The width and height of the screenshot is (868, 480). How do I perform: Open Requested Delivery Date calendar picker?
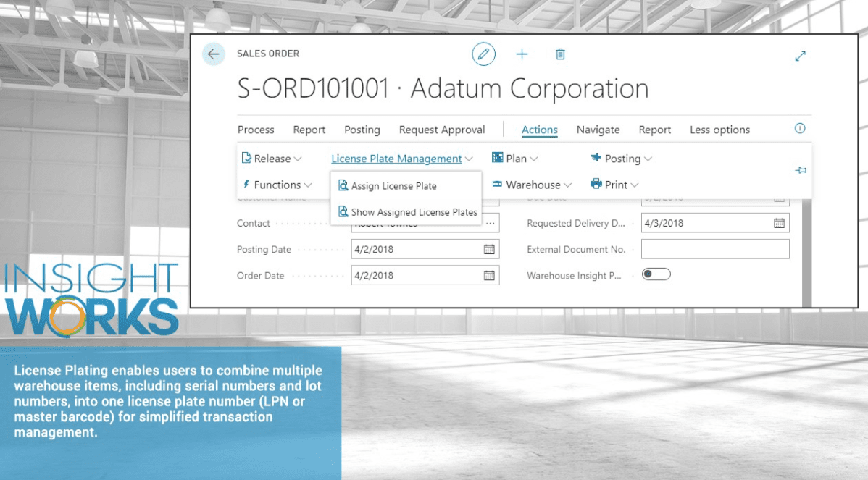tap(779, 224)
